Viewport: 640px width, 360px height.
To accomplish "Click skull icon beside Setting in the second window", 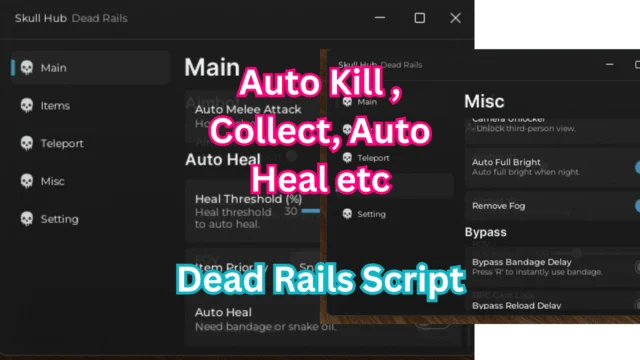I will (x=347, y=214).
